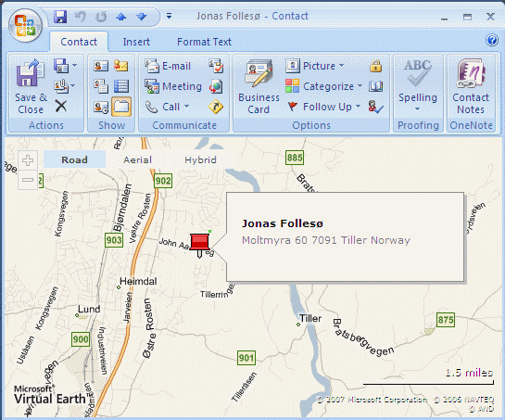
Task: Zoom in the map with plus button
Action: click(x=28, y=160)
